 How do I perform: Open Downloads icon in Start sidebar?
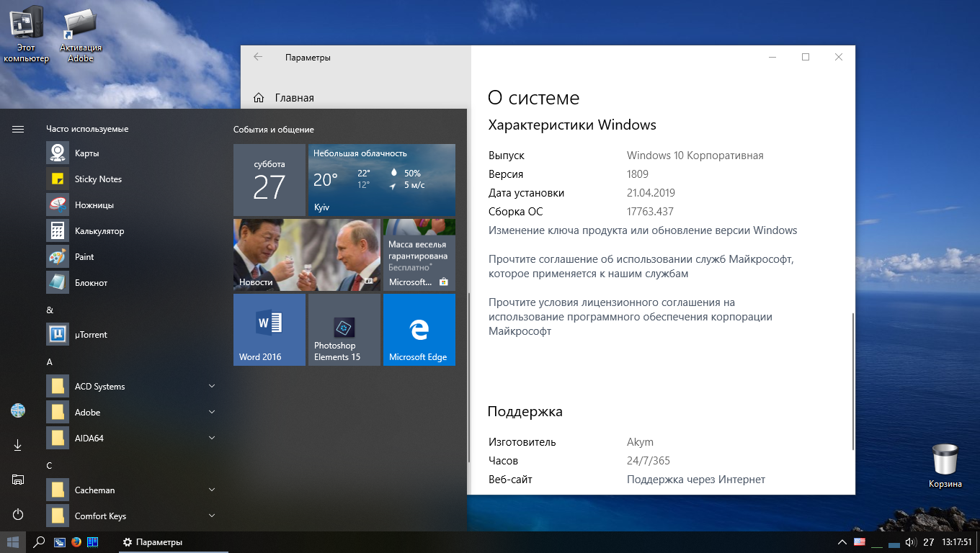tap(18, 446)
